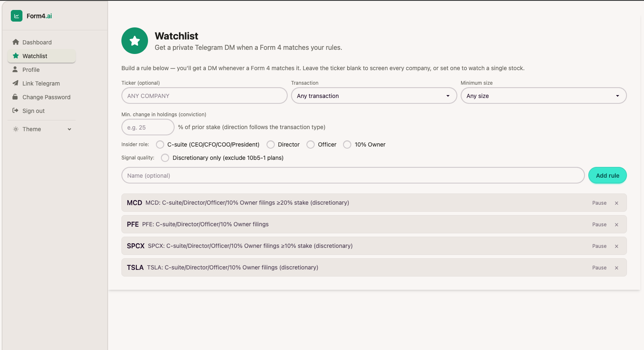Click the Form4.ai logo icon
Image resolution: width=644 pixels, height=350 pixels.
point(17,16)
